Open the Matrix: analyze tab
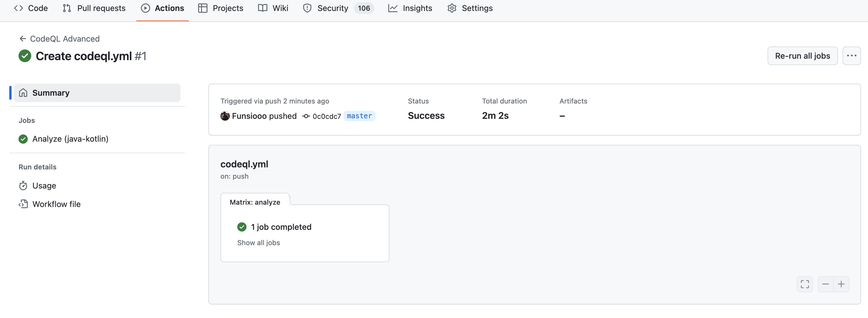 pos(255,202)
